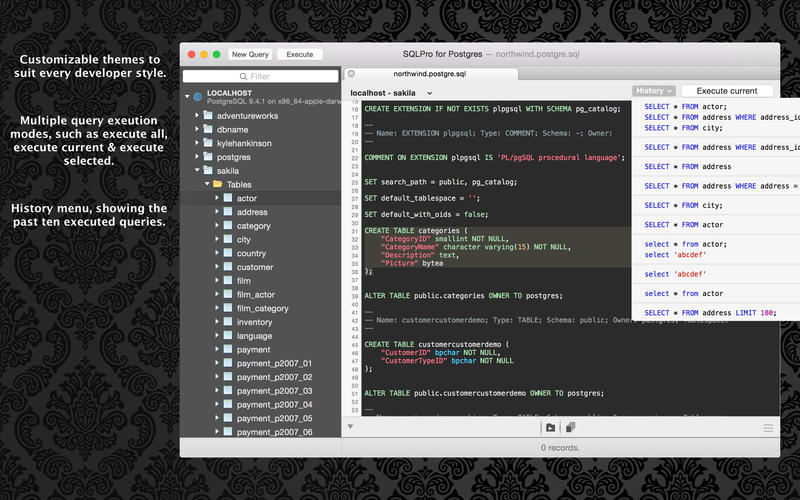
Task: Click the Filter search field
Action: [260, 76]
